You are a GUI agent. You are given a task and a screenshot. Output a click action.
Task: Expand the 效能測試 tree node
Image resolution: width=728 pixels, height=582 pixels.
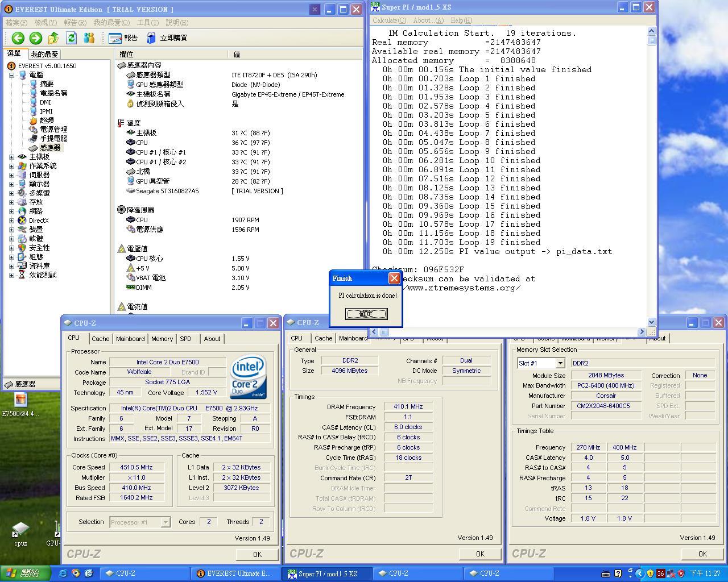tap(12, 275)
